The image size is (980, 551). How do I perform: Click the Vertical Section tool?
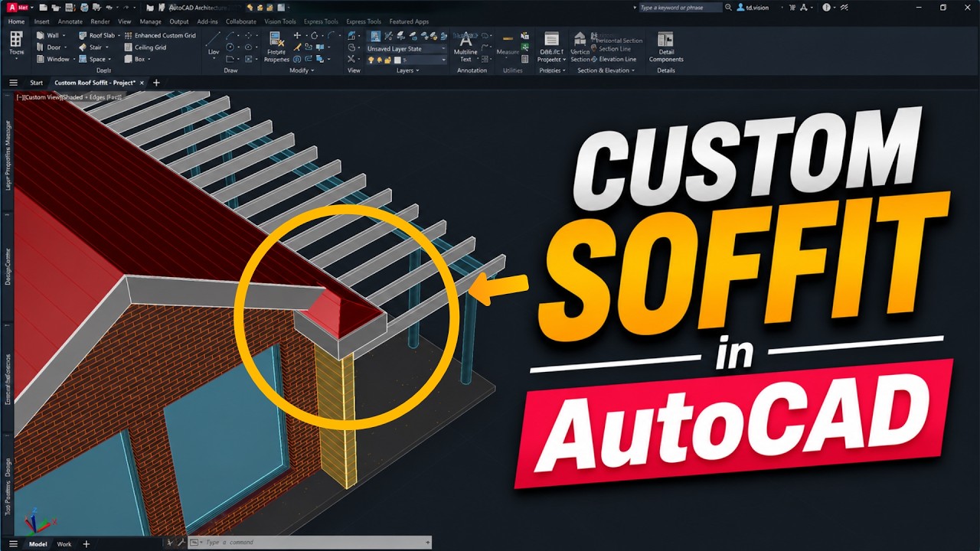580,47
